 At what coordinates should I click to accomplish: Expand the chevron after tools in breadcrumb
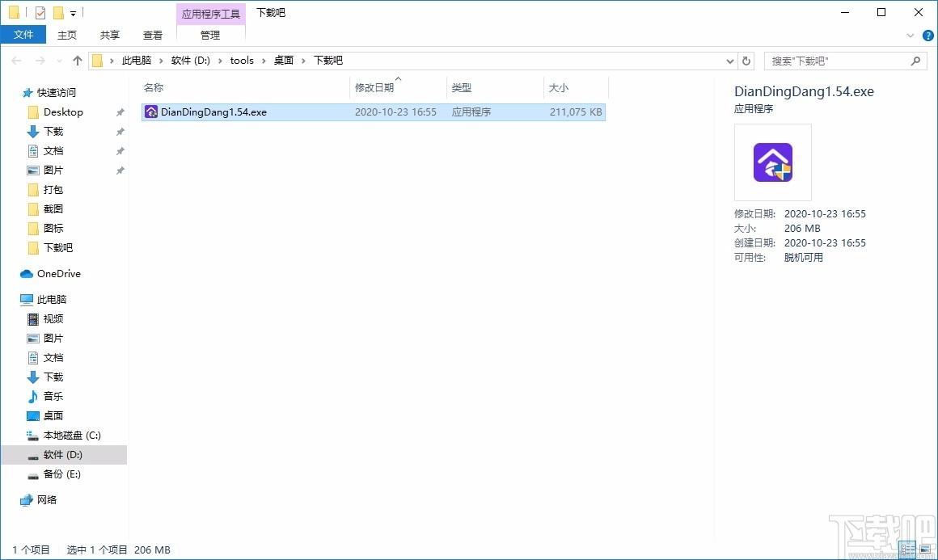264,61
